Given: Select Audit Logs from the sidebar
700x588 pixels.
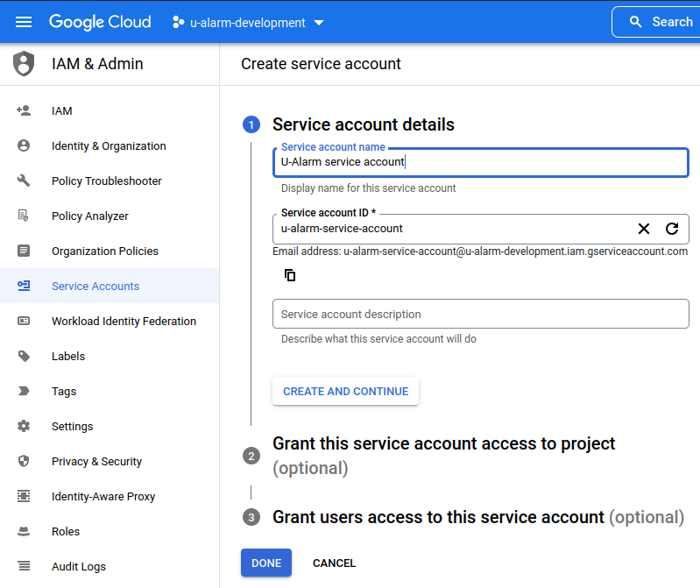Looking at the screenshot, I should tap(79, 566).
